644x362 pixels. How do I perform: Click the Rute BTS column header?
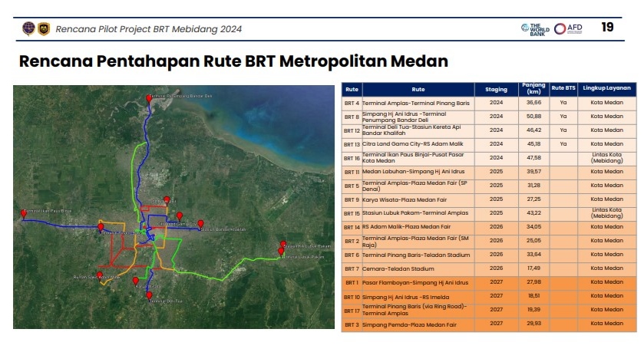pyautogui.click(x=564, y=90)
